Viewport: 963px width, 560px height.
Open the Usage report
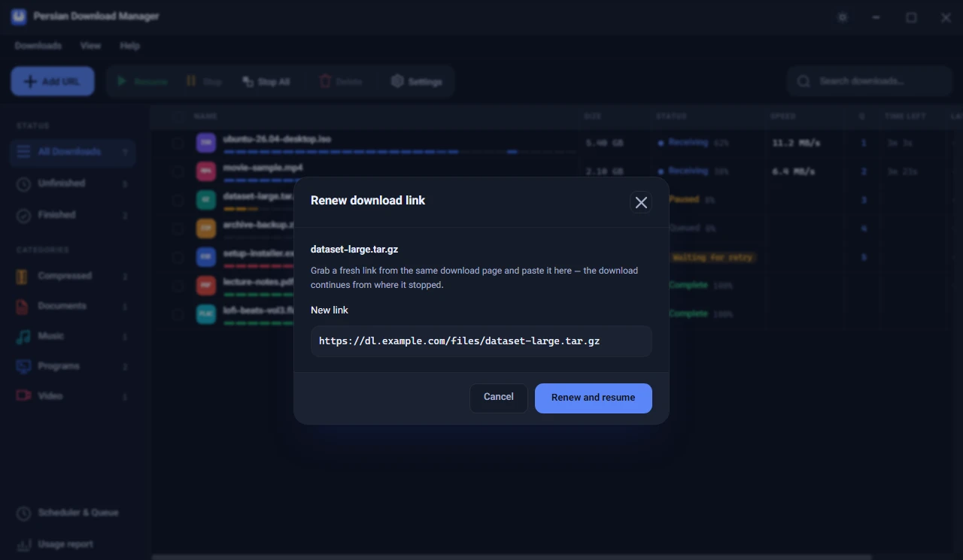coord(73,544)
